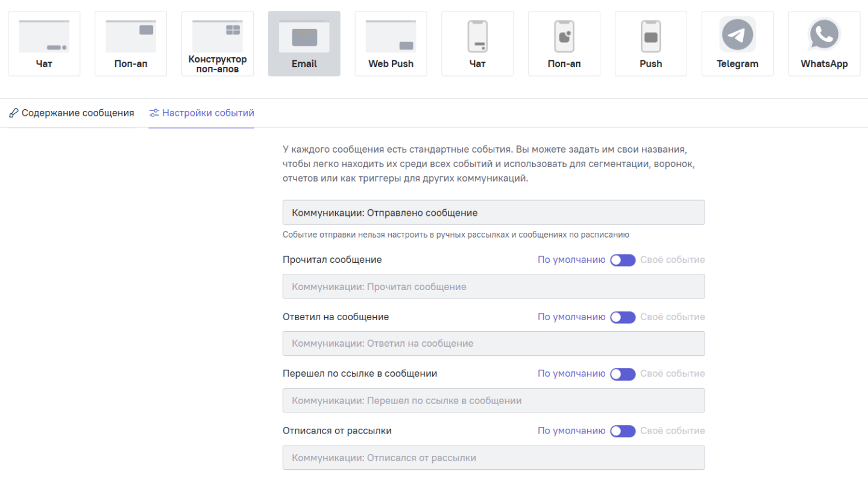Choose the Web Push message type
Screen dimensions: 868x483
point(391,43)
